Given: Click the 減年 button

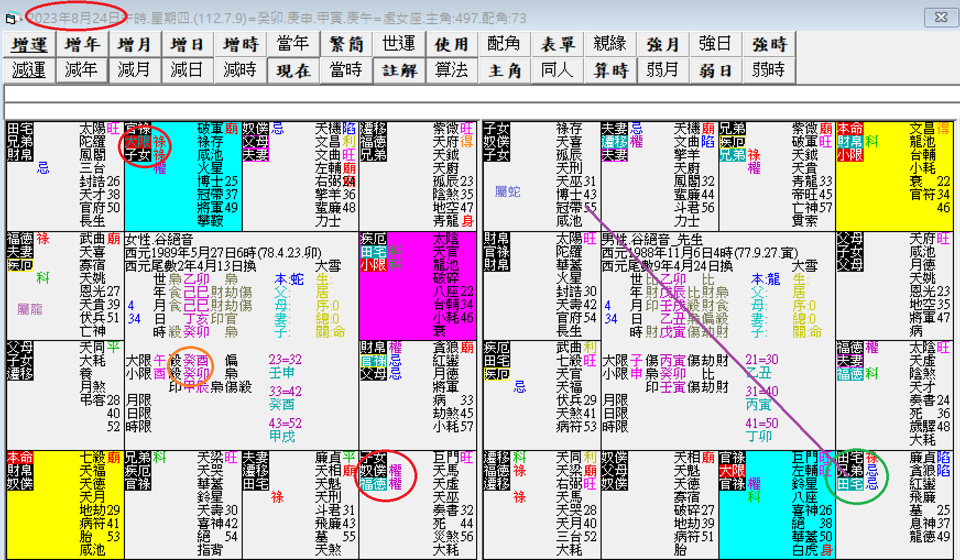Looking at the screenshot, I should [x=82, y=70].
